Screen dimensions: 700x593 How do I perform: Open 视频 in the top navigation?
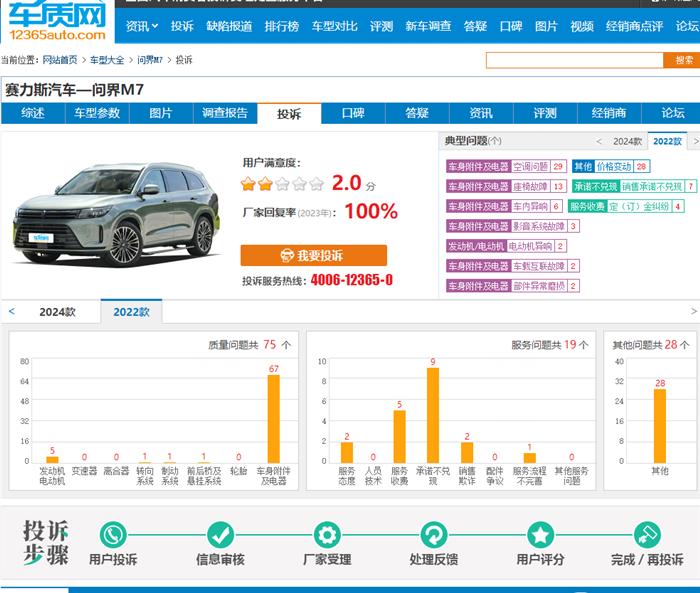pyautogui.click(x=582, y=26)
